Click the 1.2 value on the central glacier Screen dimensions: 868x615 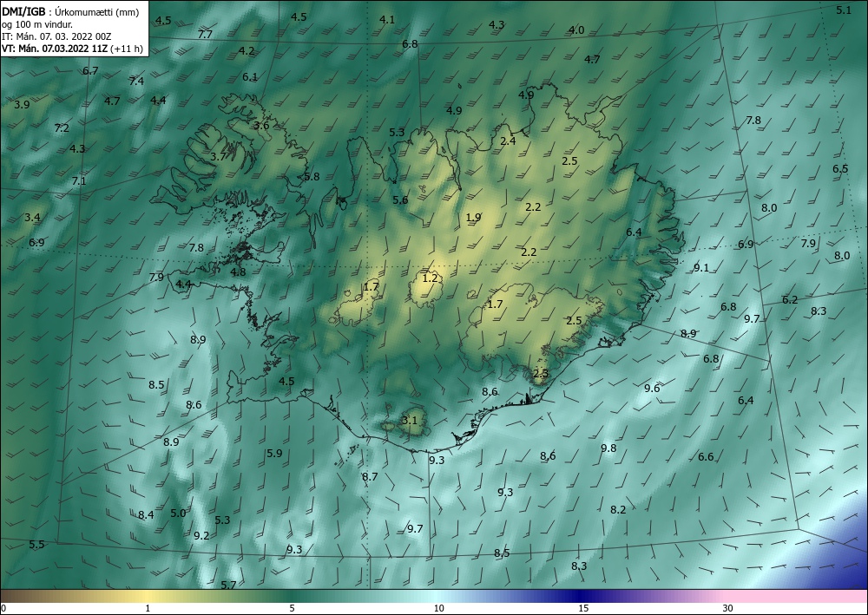point(431,278)
